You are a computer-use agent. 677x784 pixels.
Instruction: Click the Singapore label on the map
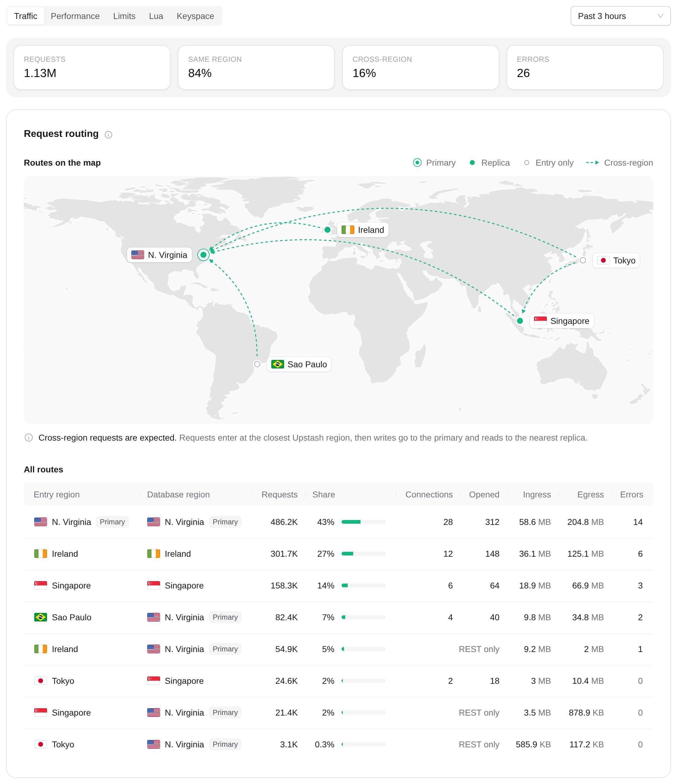[561, 321]
